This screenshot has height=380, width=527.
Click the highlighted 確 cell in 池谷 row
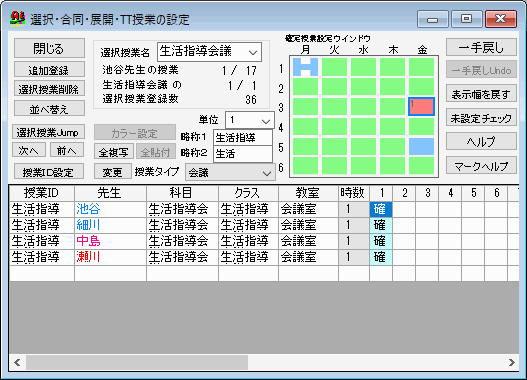(x=380, y=209)
